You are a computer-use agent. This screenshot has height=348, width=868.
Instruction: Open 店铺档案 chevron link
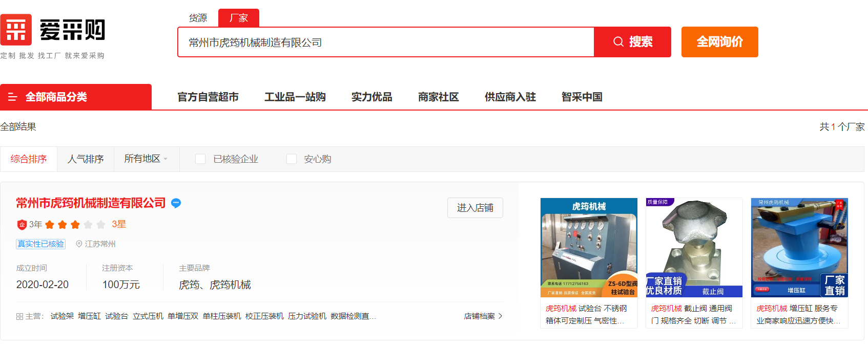pos(483,316)
